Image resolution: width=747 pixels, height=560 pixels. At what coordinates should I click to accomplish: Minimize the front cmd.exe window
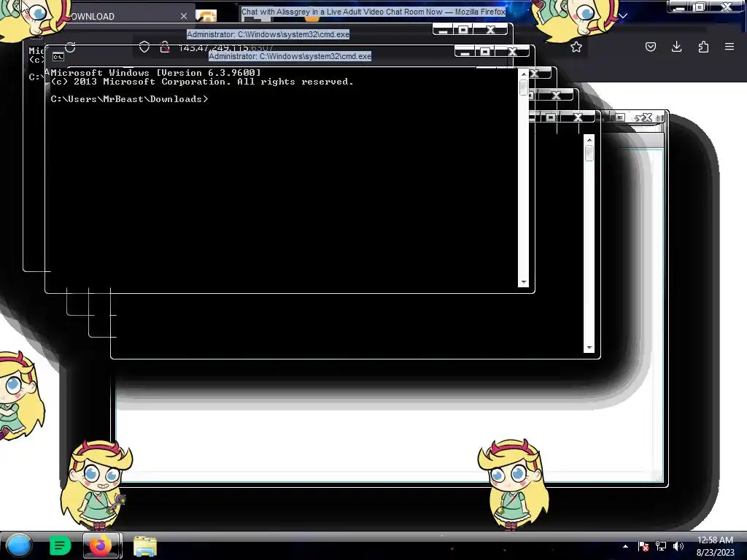465,52
